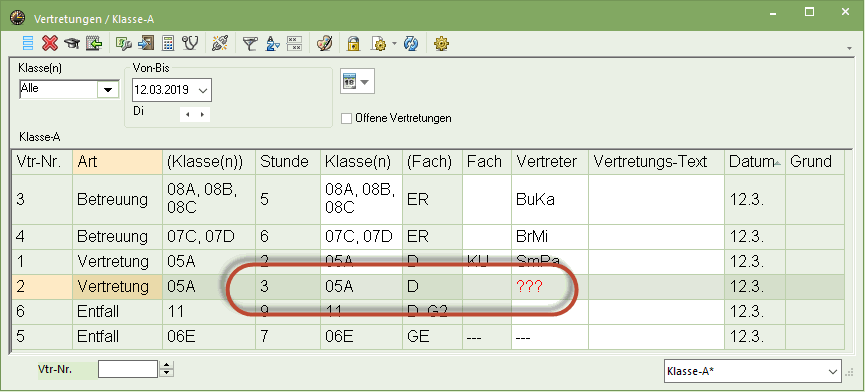The width and height of the screenshot is (865, 392).
Task: Select the BrMi Vertreter cell
Action: pos(550,237)
